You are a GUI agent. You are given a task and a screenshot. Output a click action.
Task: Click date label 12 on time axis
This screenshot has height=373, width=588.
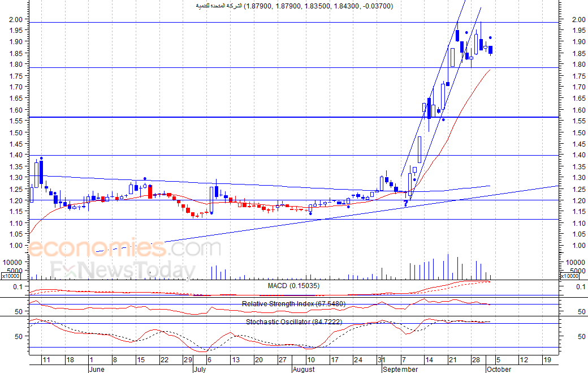coord(524,360)
